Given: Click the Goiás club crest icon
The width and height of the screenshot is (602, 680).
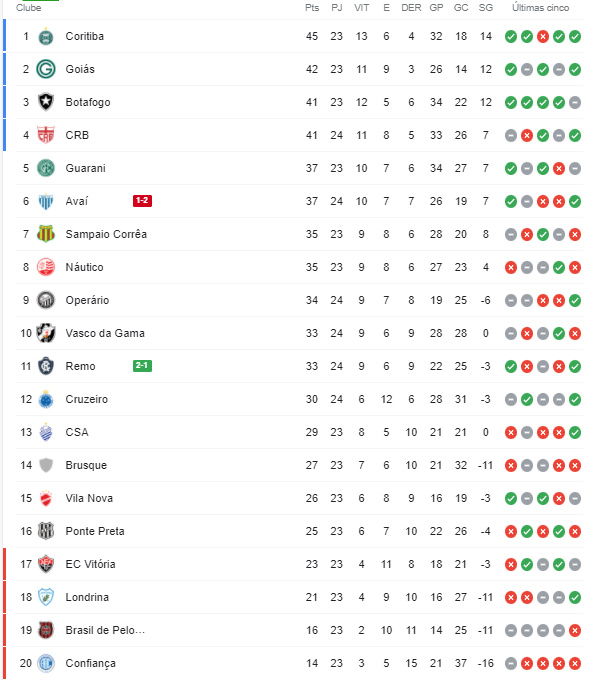Looking at the screenshot, I should point(45,69).
